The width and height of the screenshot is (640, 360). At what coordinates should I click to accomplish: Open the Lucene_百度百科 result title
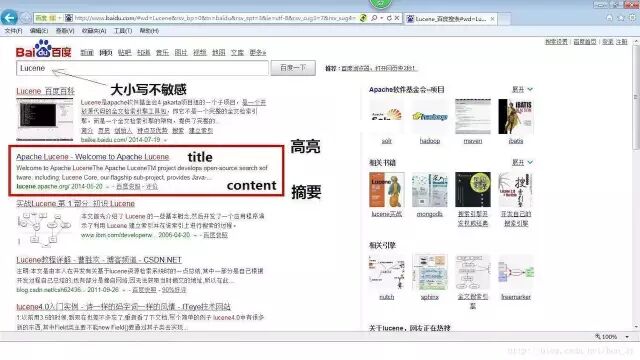click(45, 91)
